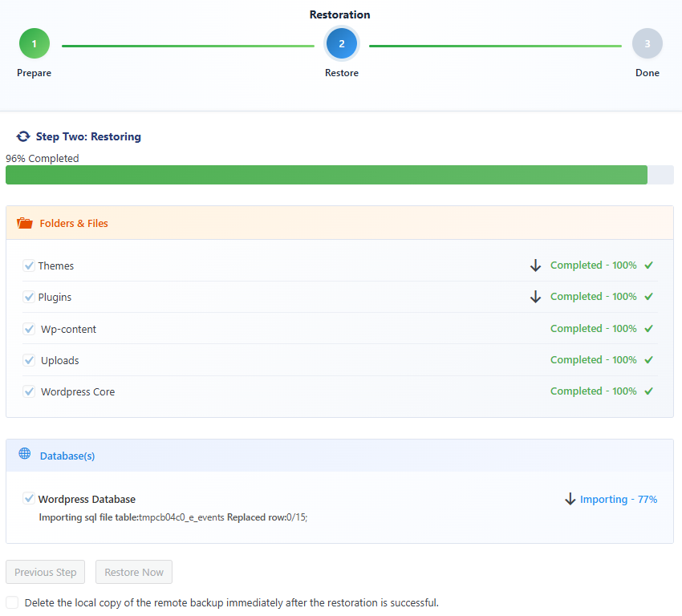The width and height of the screenshot is (682, 616).
Task: Click the green checkmark on the Uploads row
Action: [x=647, y=359]
